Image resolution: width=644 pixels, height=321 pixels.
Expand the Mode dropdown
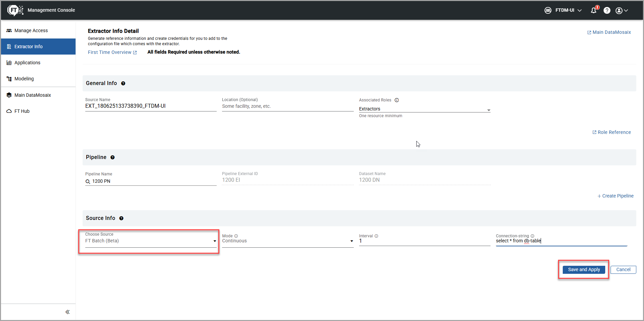click(351, 241)
